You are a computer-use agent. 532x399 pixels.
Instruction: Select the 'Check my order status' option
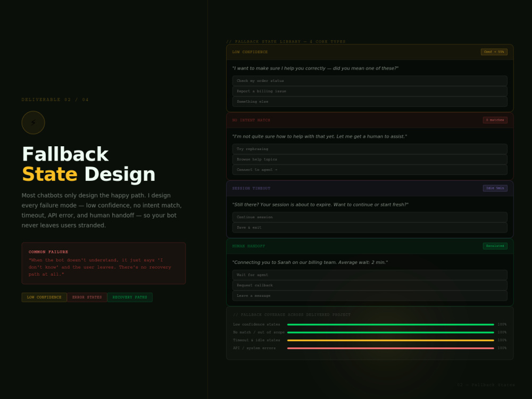tap(370, 81)
